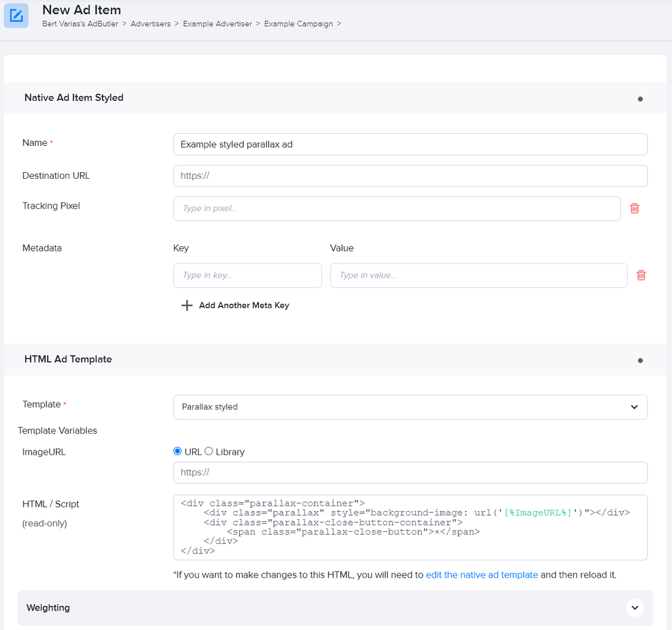Collapse the Native Ad Item Styled section dot
The width and height of the screenshot is (672, 630).
pos(640,99)
